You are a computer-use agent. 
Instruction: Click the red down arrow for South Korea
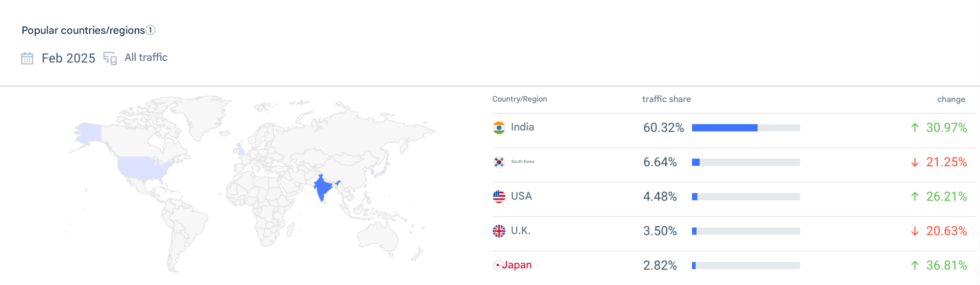pos(915,162)
